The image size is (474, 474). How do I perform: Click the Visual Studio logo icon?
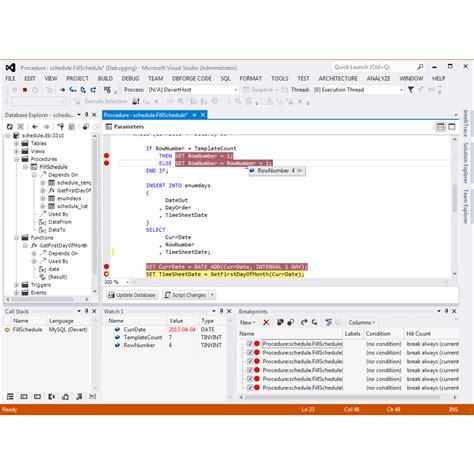pos(10,68)
